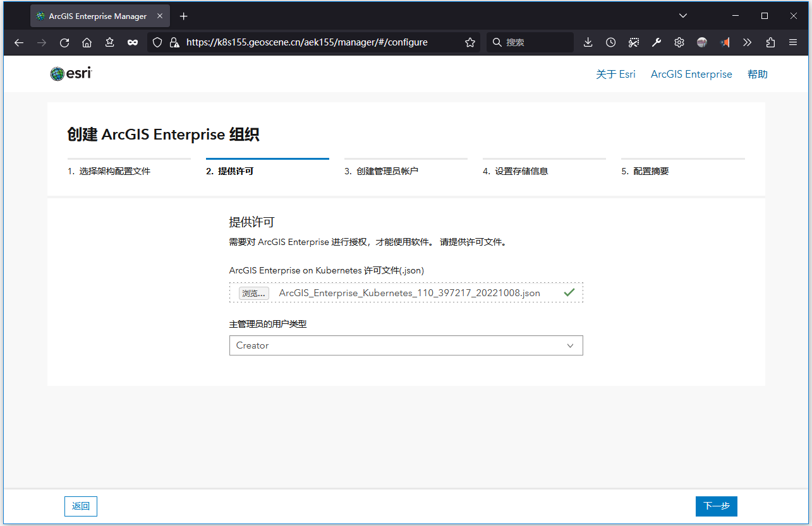Click the 主管理员的用户类型 label
The height and width of the screenshot is (526, 812).
pos(268,324)
